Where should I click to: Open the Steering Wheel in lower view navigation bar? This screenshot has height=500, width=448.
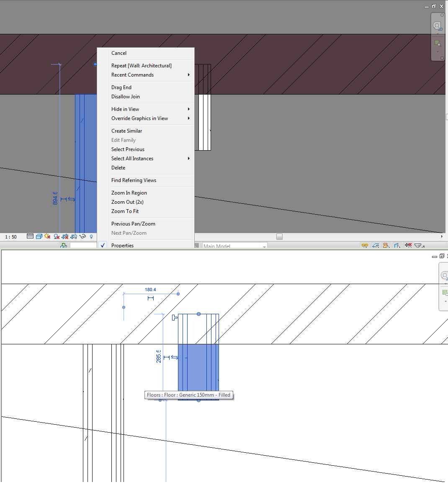[x=444, y=275]
